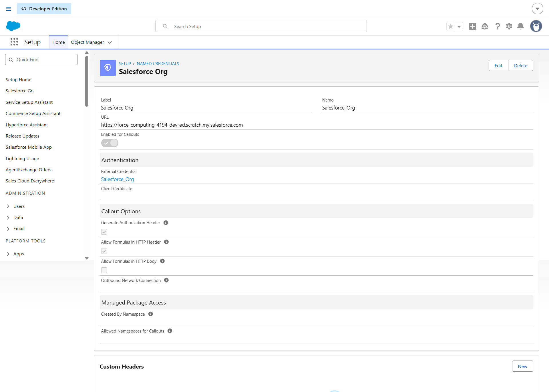Open the Global Actions plus icon
This screenshot has height=392, width=549.
pos(472,26)
